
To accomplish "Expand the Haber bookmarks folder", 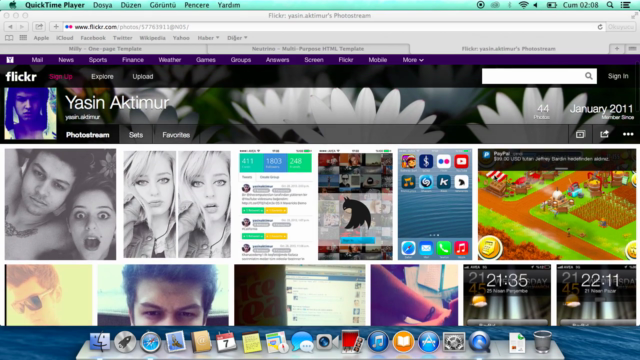I will [x=208, y=38].
